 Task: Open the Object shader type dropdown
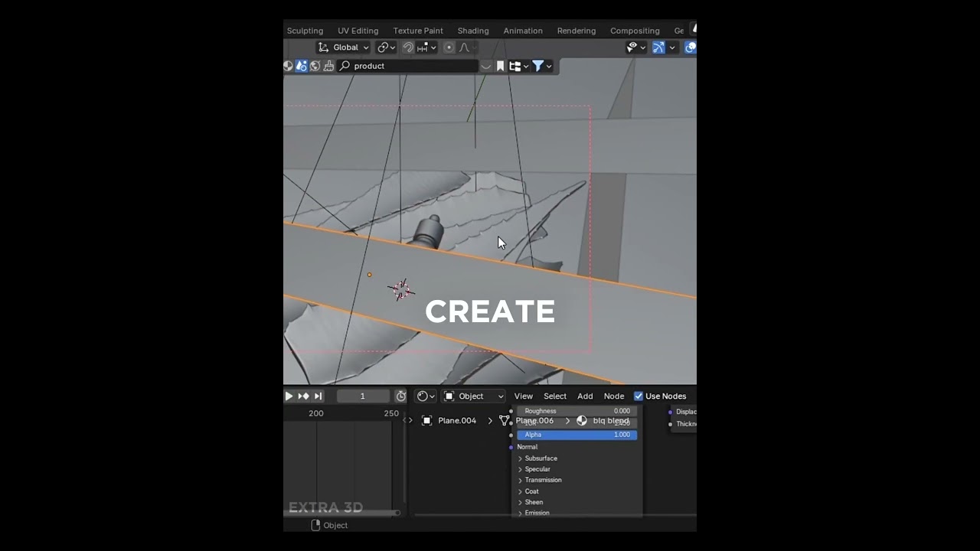point(473,396)
